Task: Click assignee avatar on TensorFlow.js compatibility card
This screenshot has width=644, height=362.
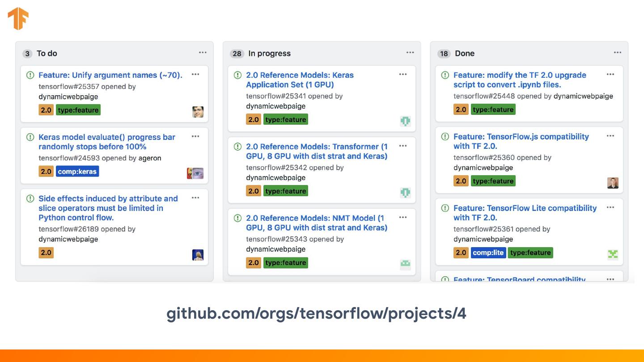Action: pyautogui.click(x=613, y=183)
